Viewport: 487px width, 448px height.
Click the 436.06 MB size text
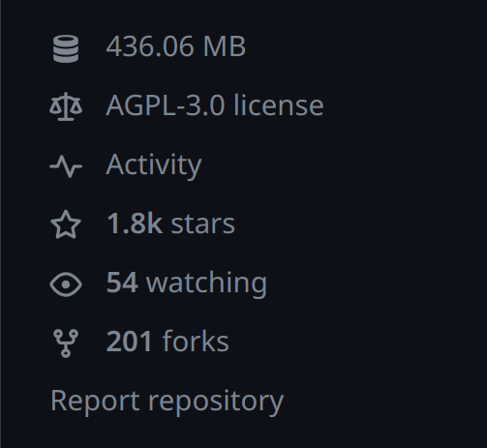click(176, 46)
